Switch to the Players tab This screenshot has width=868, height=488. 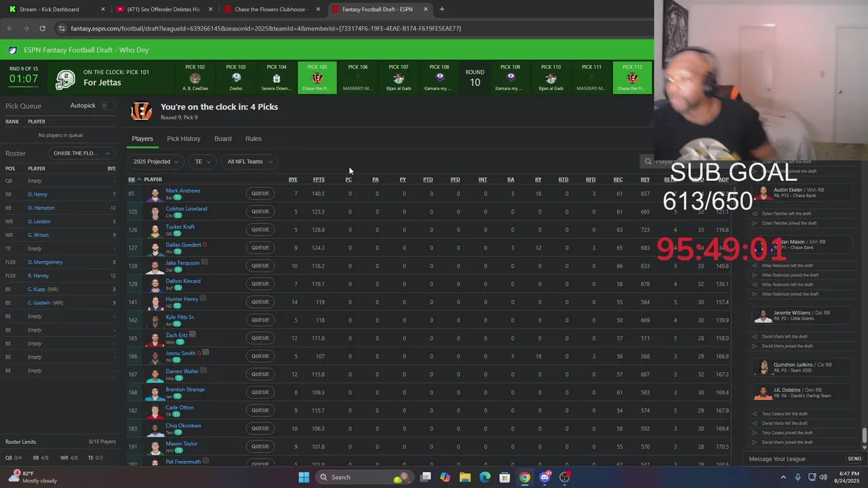142,139
